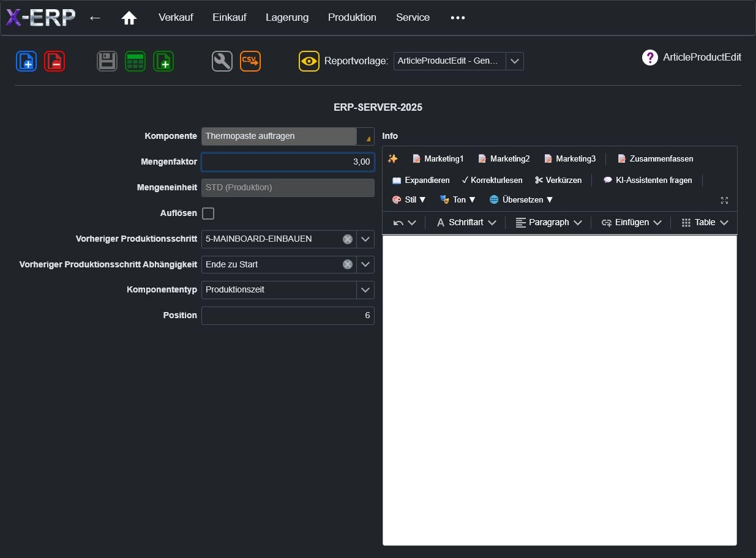The width and height of the screenshot is (756, 558).
Task: Expand the Abhängigkeit dropdown arrow
Action: [365, 264]
